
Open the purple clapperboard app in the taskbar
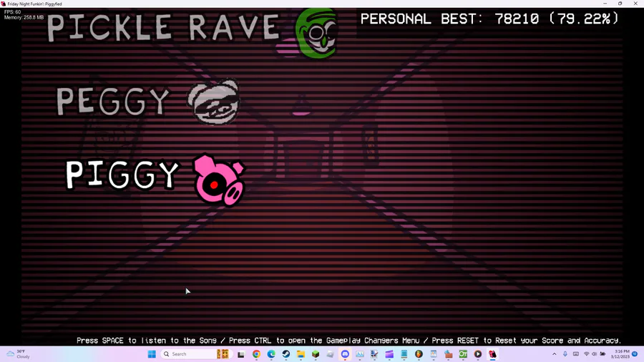[x=389, y=354]
